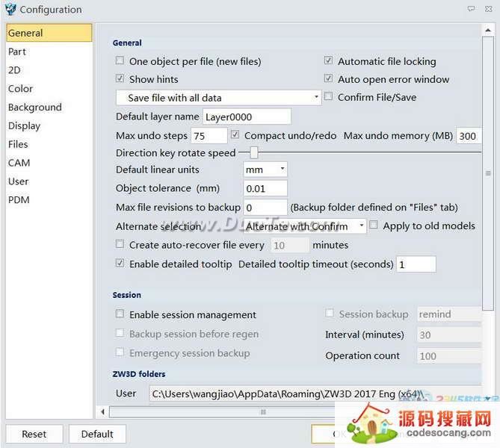The width and height of the screenshot is (500, 448).
Task: Enable Create auto-recover file checkbox
Action: (x=120, y=244)
